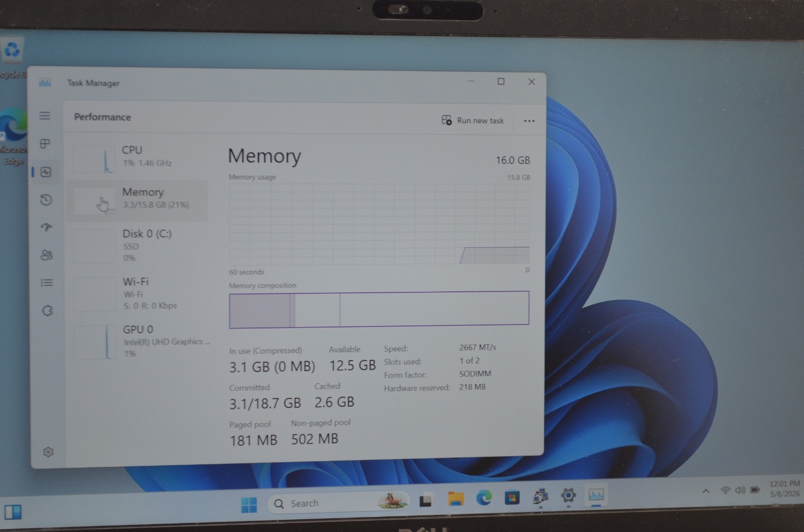
Task: Select the Performance page icon in sidebar
Action: pyautogui.click(x=46, y=172)
